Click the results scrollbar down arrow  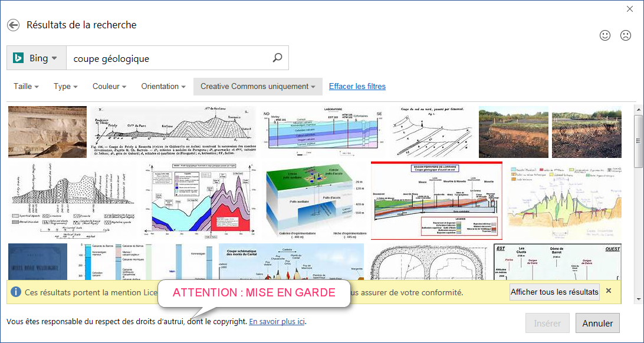pyautogui.click(x=638, y=299)
